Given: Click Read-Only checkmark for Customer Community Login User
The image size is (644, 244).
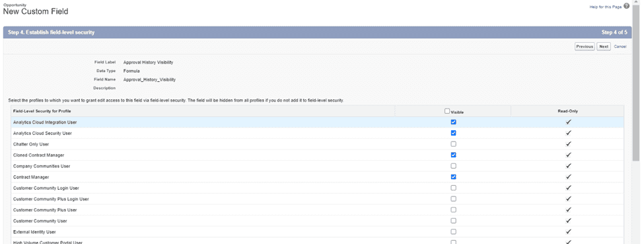Looking at the screenshot, I should tap(569, 188).
